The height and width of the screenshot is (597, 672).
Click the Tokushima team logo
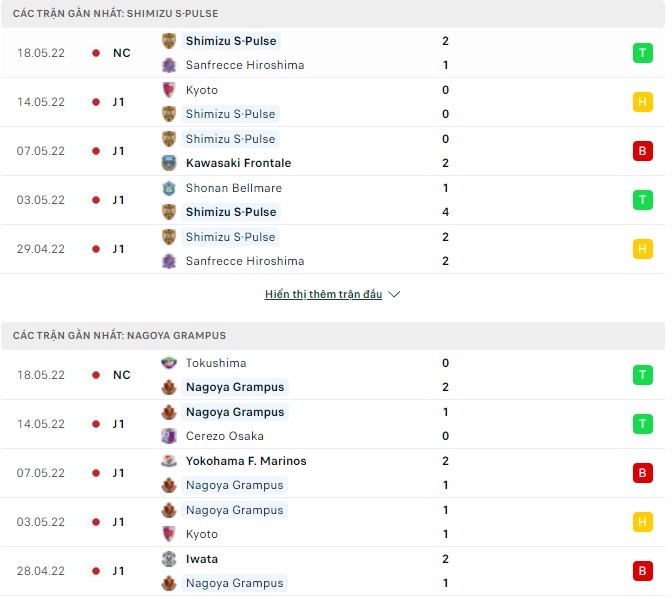(x=169, y=363)
